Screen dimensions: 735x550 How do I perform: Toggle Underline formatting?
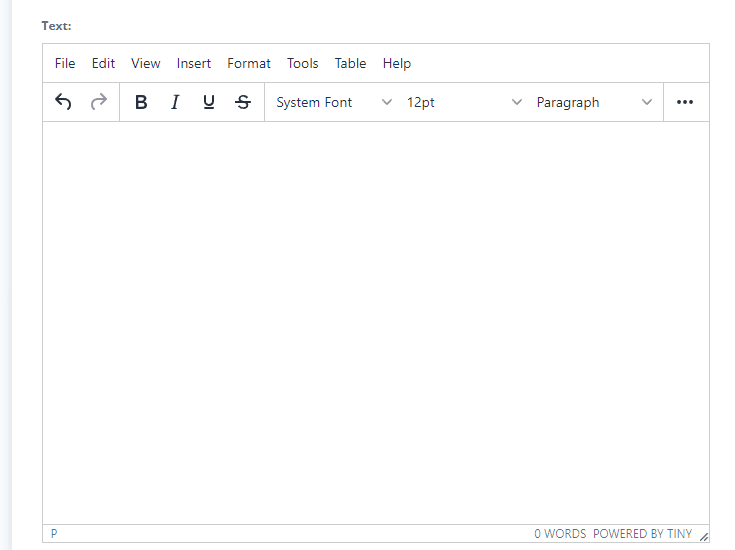[x=209, y=102]
